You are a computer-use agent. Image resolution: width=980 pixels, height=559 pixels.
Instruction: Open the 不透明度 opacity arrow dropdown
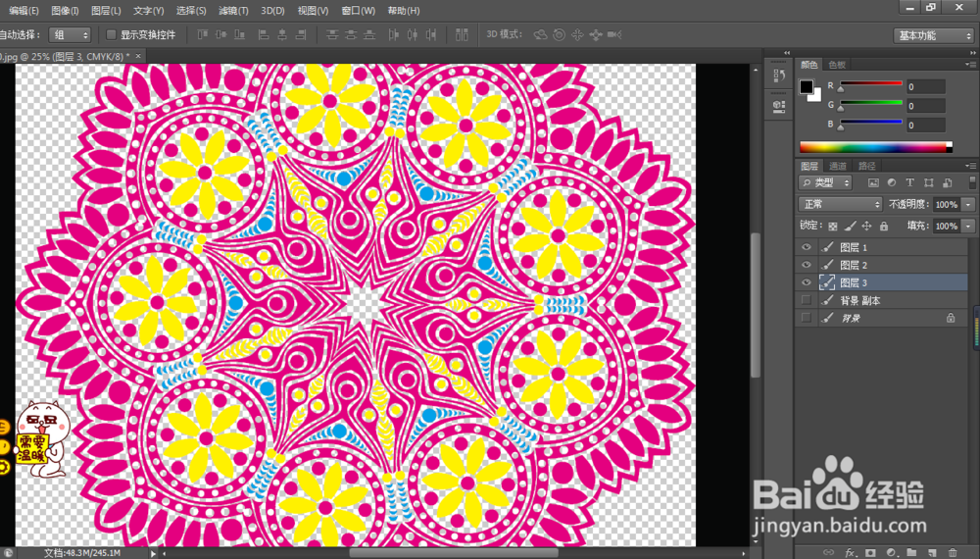click(x=968, y=204)
